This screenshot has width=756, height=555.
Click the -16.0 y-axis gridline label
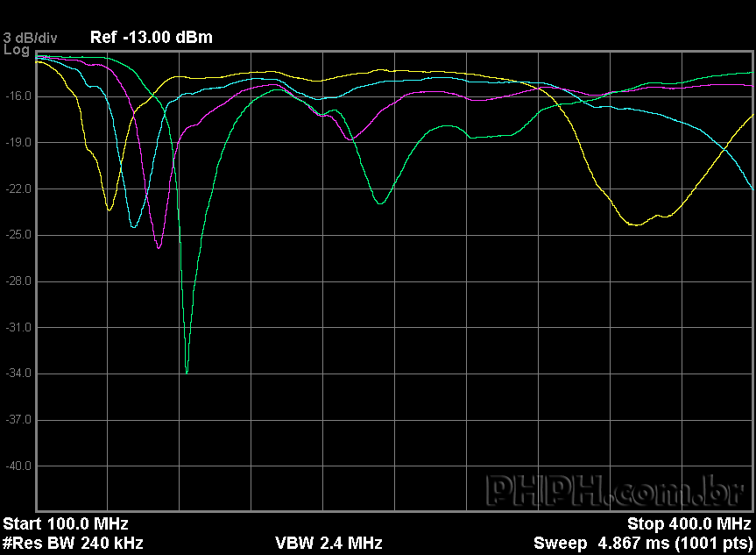(x=18, y=96)
